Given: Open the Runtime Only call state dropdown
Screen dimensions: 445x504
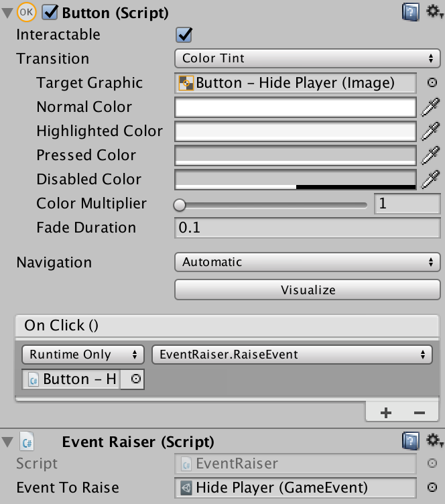Looking at the screenshot, I should tap(83, 355).
